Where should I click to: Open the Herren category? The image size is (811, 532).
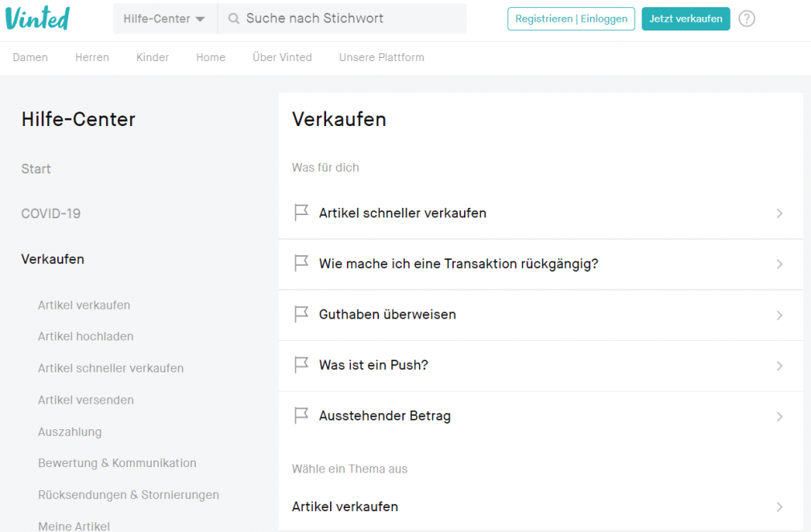click(x=92, y=58)
